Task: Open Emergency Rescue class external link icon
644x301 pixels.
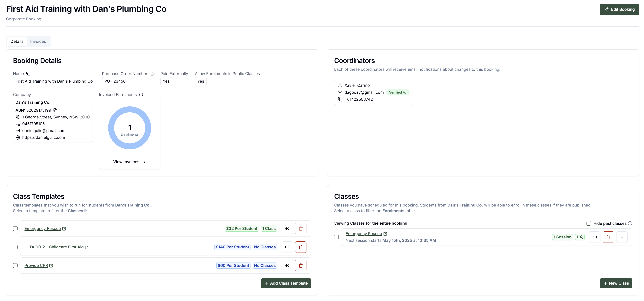Action: pyautogui.click(x=385, y=234)
